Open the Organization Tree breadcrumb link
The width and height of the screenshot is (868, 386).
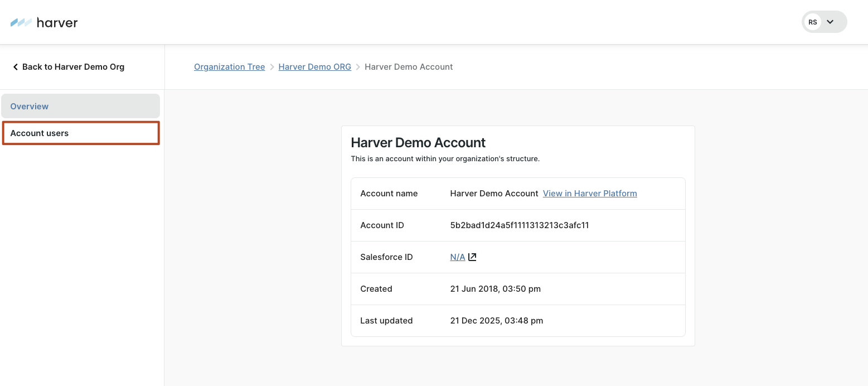tap(229, 67)
